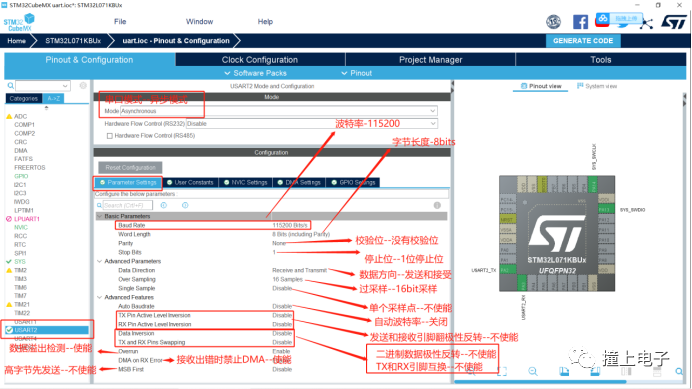Click the zoom out icon under the chip
The height and width of the screenshot is (389, 692).
point(533,371)
